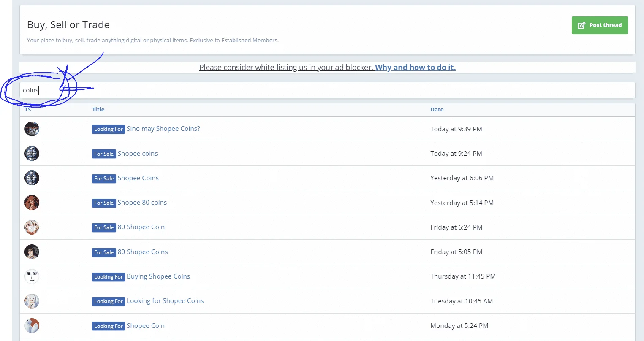
Task: Open the '80 Shopee Coins' thread
Action: pos(143,252)
